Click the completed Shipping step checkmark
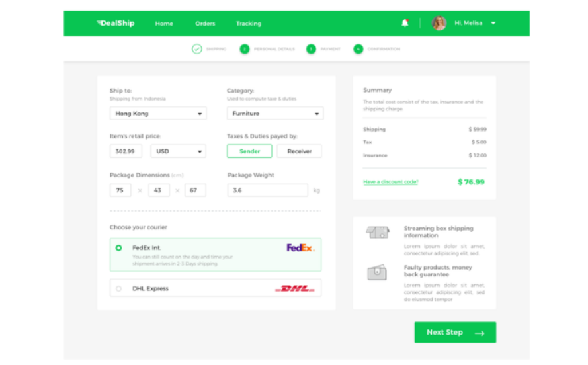The image size is (588, 365). pos(197,49)
